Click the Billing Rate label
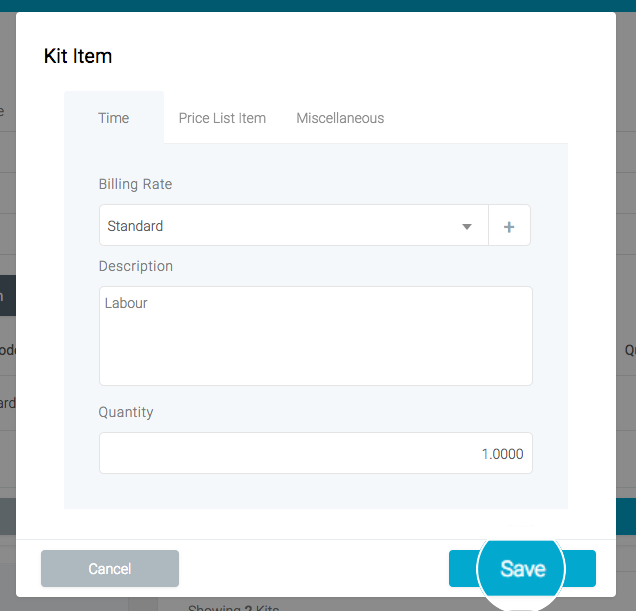Viewport: 636px width, 611px height. (135, 184)
